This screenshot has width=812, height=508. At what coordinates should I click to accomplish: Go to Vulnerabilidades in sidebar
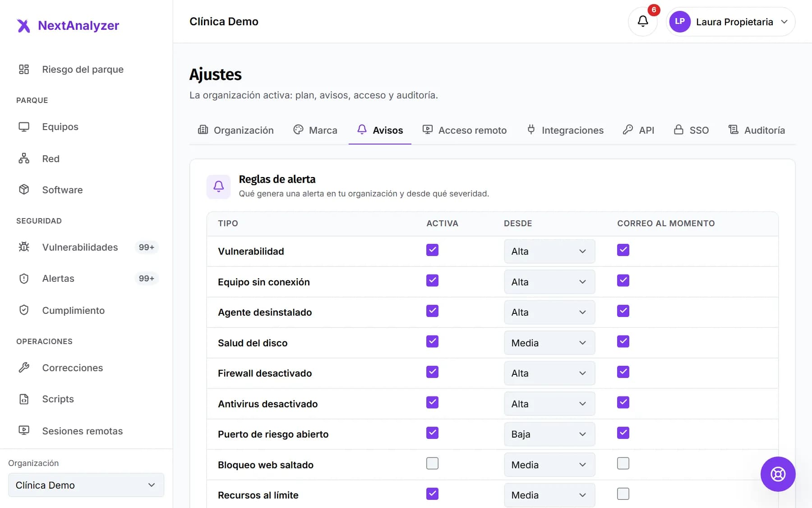(86, 247)
